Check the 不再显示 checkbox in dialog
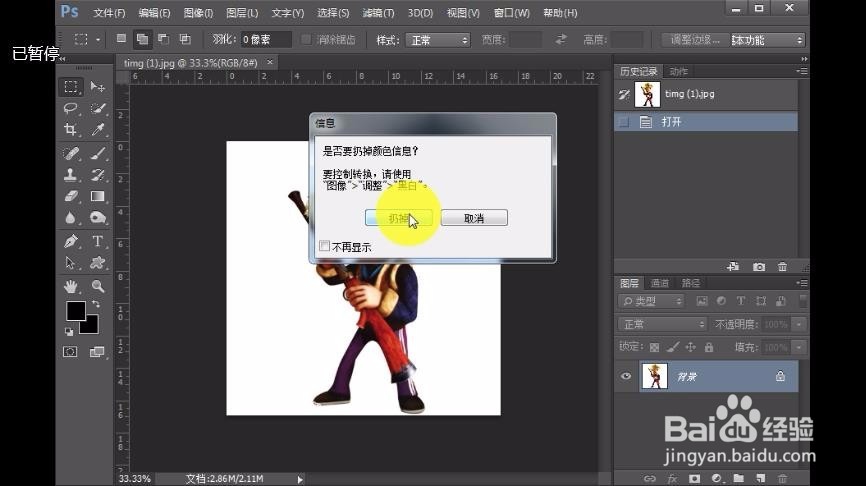 (x=325, y=246)
